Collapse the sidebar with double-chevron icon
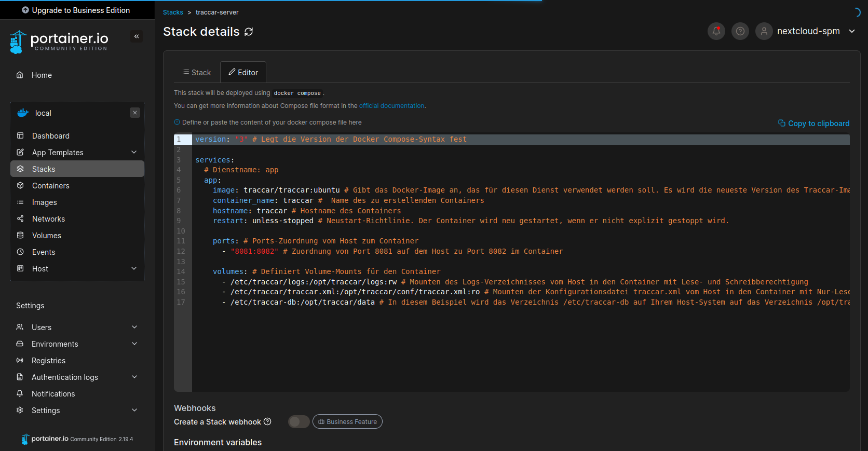Viewport: 868px width, 451px height. (x=137, y=36)
